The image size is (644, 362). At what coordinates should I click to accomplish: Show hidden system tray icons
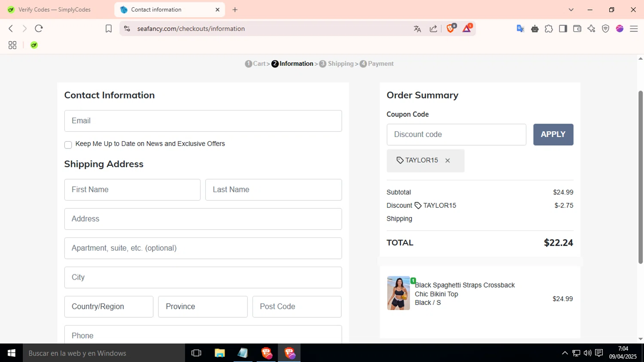pos(565,353)
